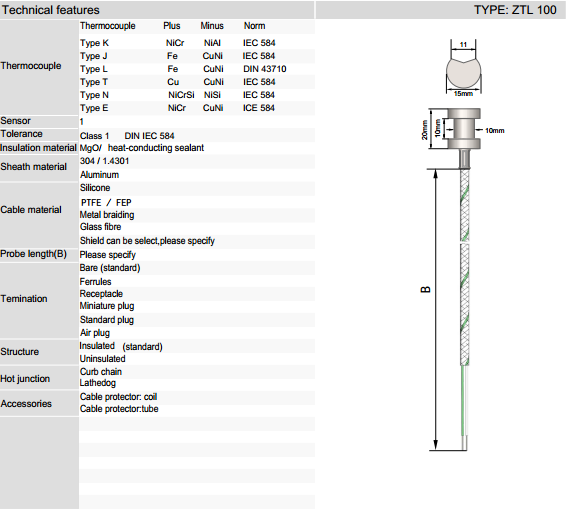Viewport: 569px width, 510px height.
Task: Select the 'NiCrSi' plus material cell
Action: tap(181, 95)
